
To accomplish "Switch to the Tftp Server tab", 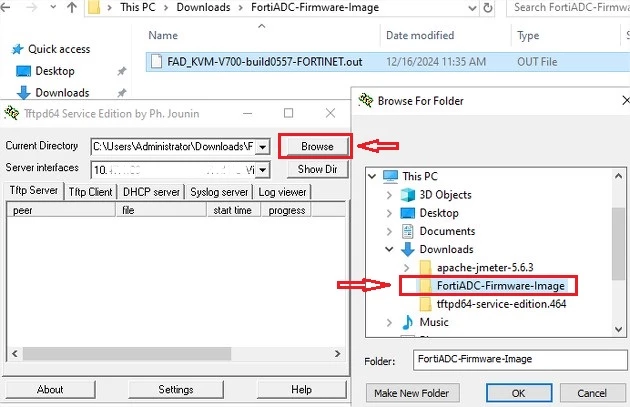I will click(x=34, y=190).
